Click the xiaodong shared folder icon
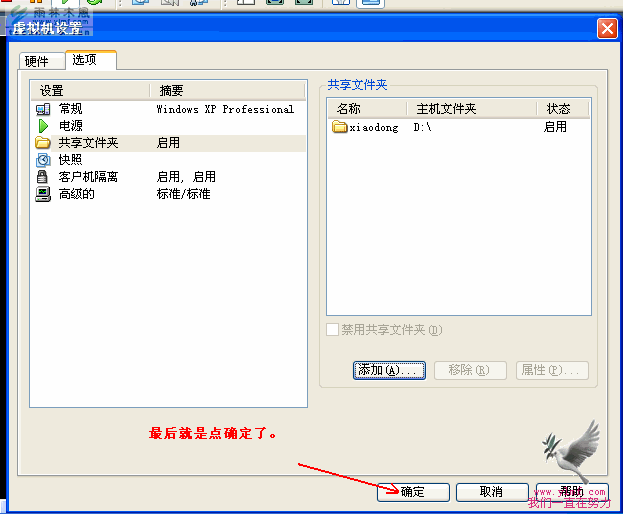623x514 pixels. pos(340,127)
